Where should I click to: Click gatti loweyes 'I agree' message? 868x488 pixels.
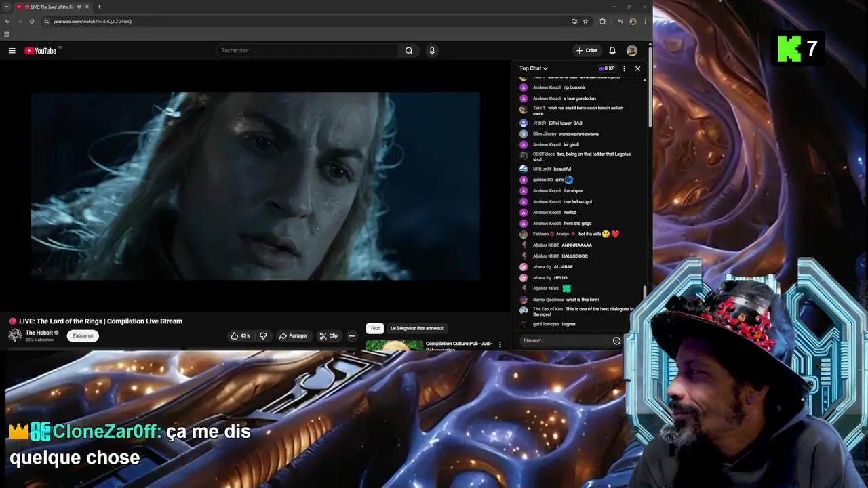554,324
